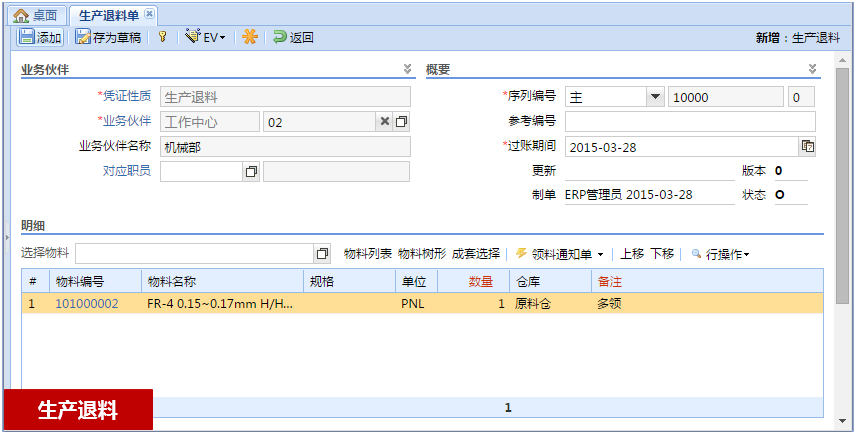Click the key icon in toolbar
856x434 pixels.
(x=162, y=37)
